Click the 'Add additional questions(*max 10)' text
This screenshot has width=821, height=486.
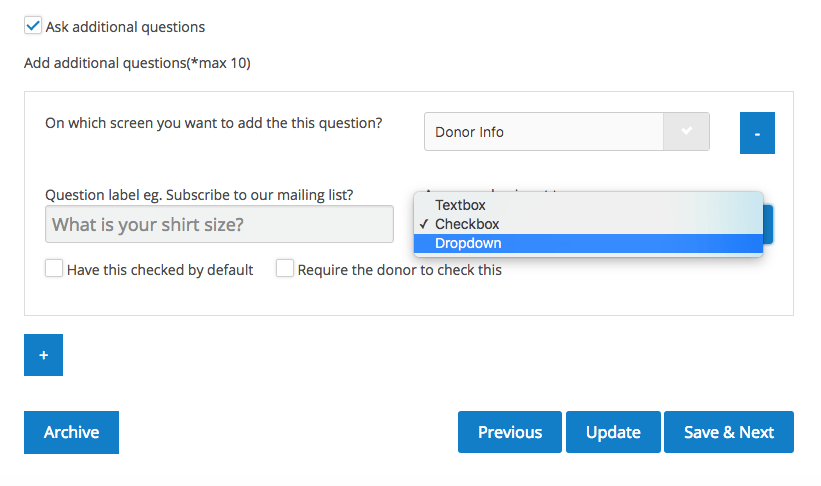(137, 64)
